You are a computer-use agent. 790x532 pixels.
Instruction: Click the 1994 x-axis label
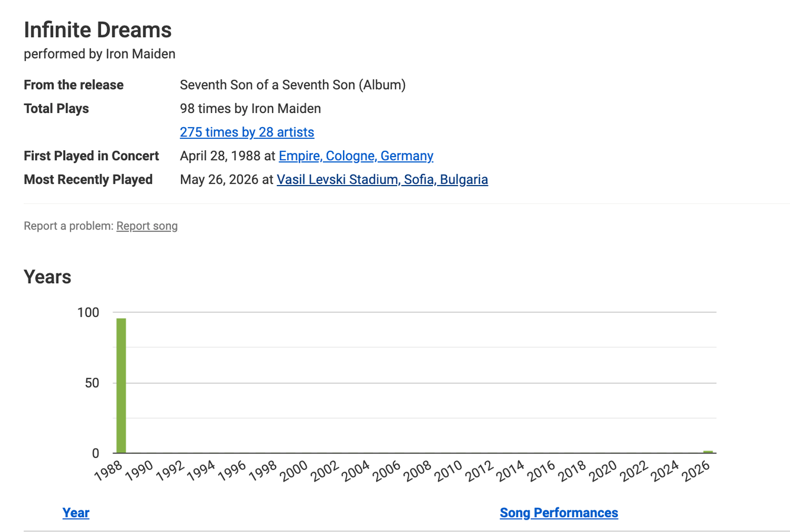[201, 471]
